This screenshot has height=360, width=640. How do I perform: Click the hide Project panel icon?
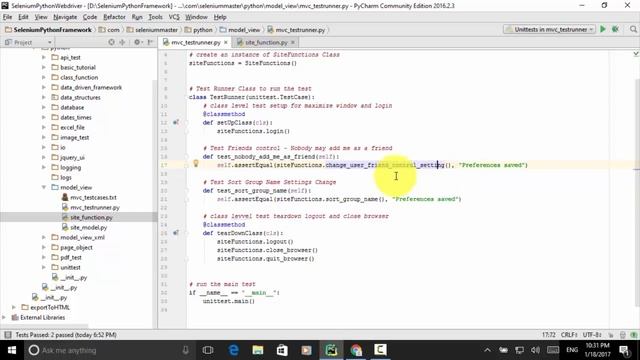point(150,42)
